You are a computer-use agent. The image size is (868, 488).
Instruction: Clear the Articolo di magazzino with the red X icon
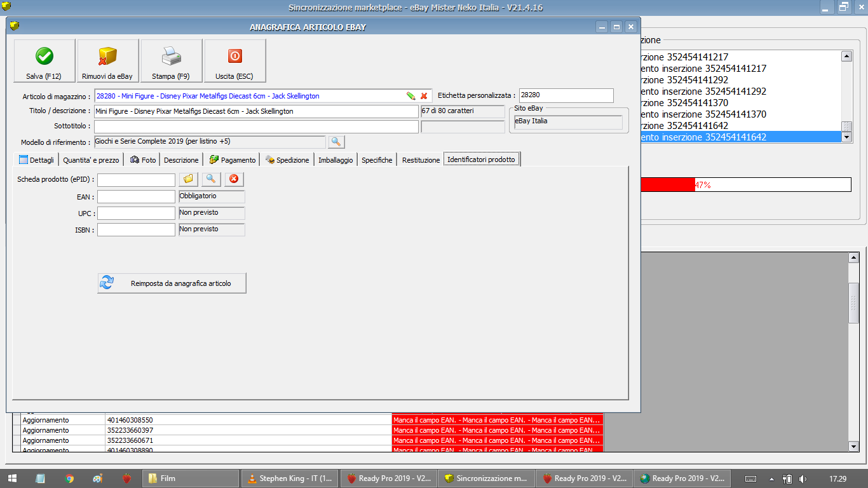click(x=424, y=96)
